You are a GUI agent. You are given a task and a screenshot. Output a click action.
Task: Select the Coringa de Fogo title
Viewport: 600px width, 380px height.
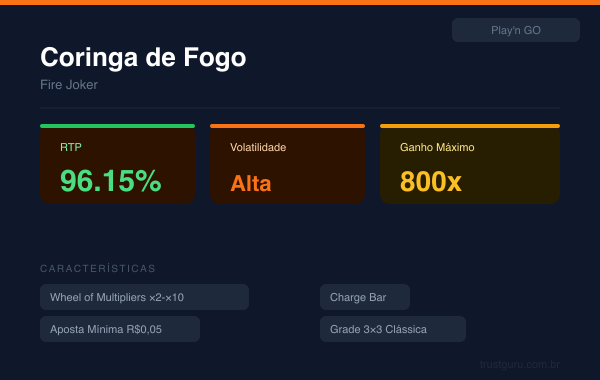coord(143,57)
